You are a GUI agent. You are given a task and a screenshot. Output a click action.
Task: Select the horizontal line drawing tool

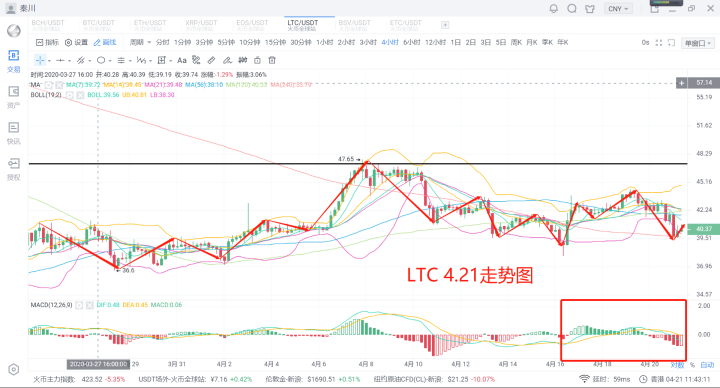coord(60,60)
